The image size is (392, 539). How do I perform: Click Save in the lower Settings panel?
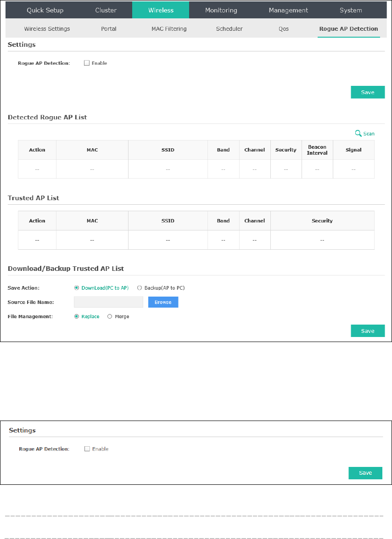365,473
